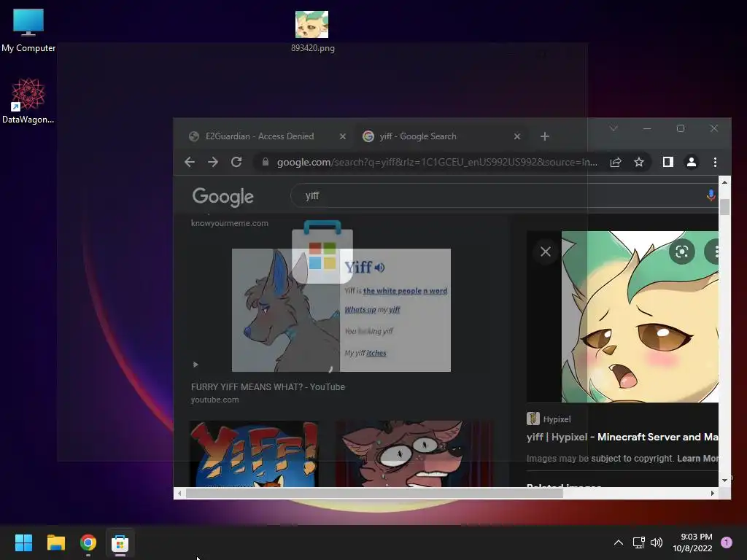Open File Explorer from taskbar
This screenshot has height=560, width=747.
point(55,542)
